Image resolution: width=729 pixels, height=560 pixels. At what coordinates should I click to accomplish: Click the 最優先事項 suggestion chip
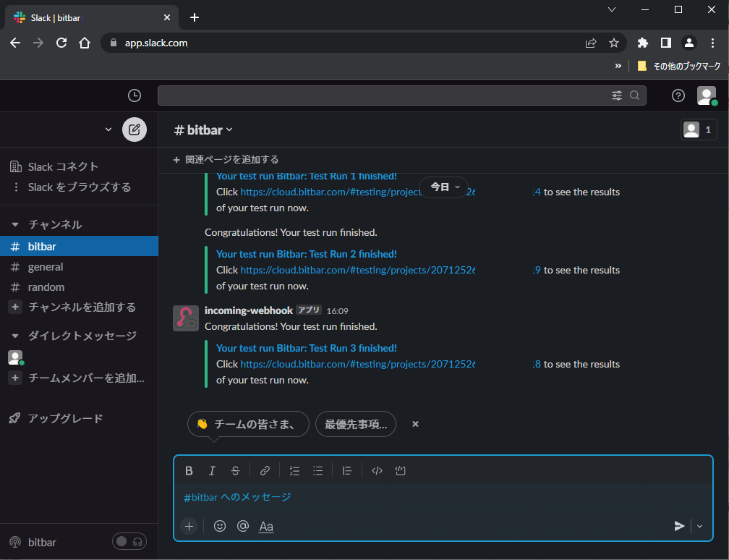[356, 424]
